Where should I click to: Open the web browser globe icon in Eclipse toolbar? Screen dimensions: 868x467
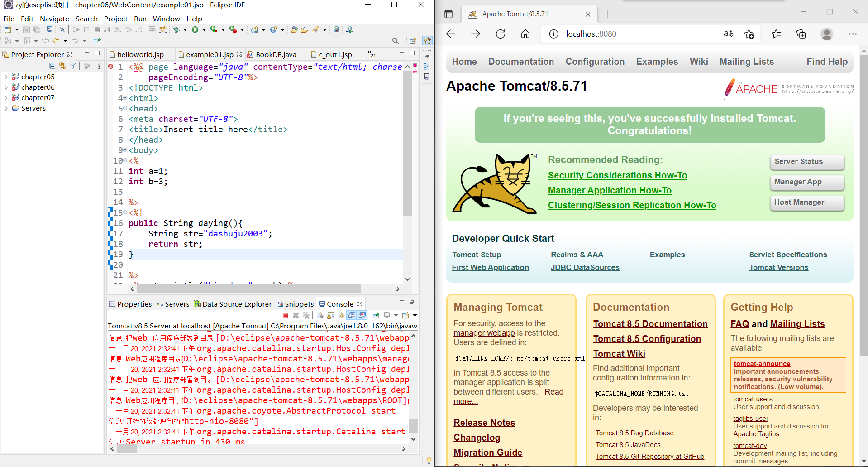point(336,30)
